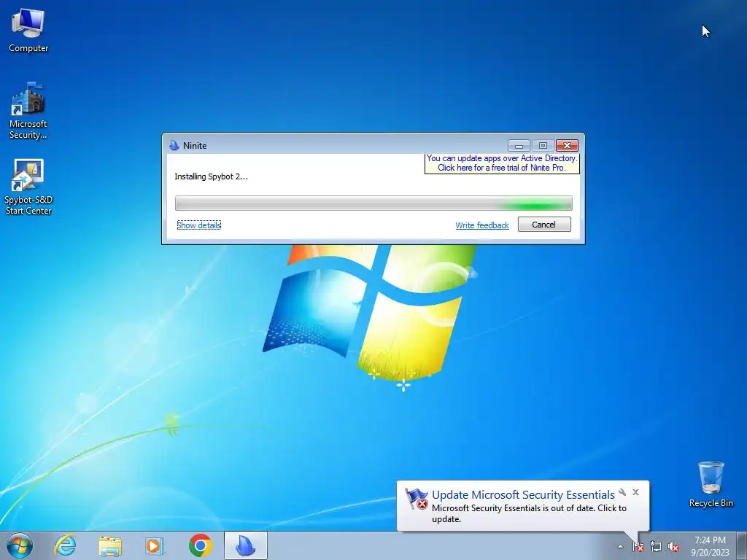Open notification options wrench icon
Image resolution: width=747 pixels, height=560 pixels.
[x=622, y=492]
